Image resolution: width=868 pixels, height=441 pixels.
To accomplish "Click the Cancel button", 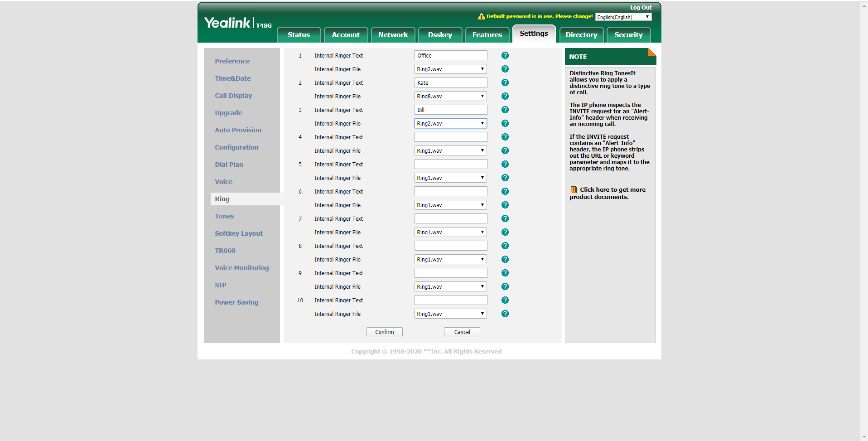I will point(462,332).
